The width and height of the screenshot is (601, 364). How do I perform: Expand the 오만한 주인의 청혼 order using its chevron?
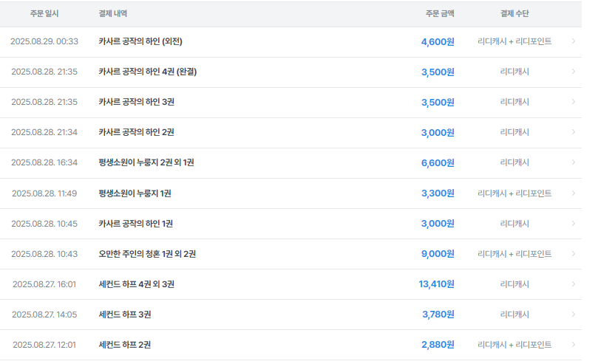[573, 254]
